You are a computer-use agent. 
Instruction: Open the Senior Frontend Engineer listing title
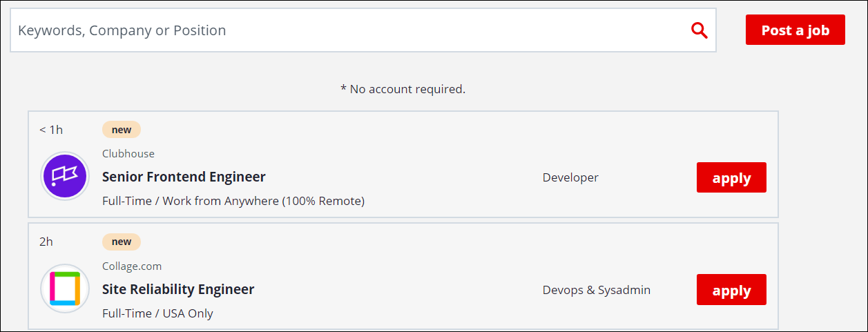(x=184, y=177)
